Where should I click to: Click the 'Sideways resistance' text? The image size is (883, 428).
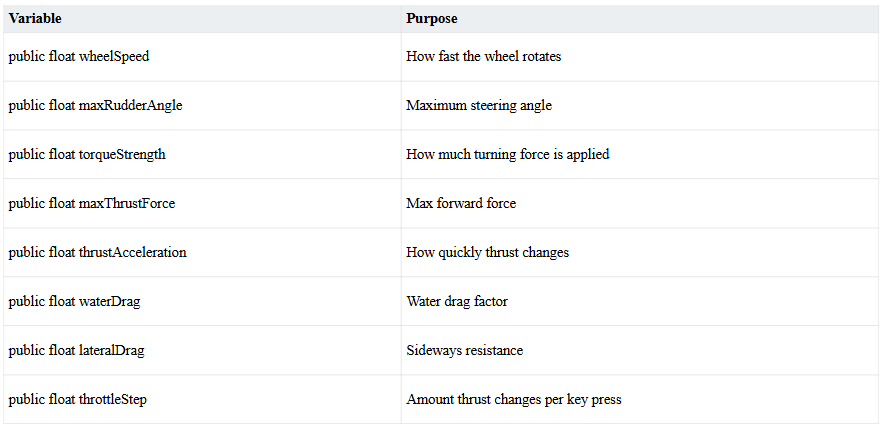point(464,351)
